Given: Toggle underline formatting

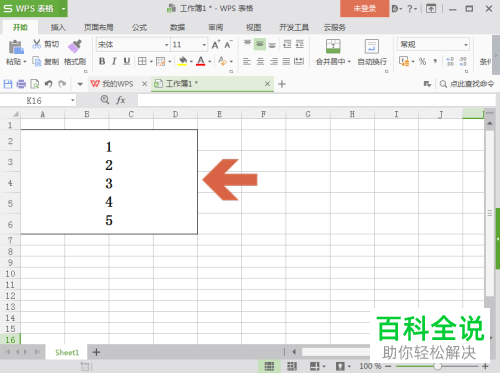Looking at the screenshot, I should pos(127,61).
